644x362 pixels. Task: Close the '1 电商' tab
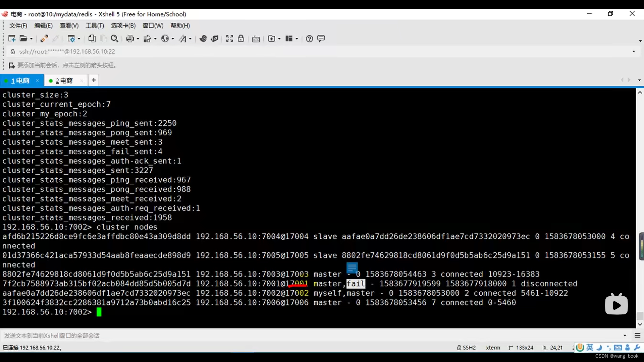tap(38, 80)
